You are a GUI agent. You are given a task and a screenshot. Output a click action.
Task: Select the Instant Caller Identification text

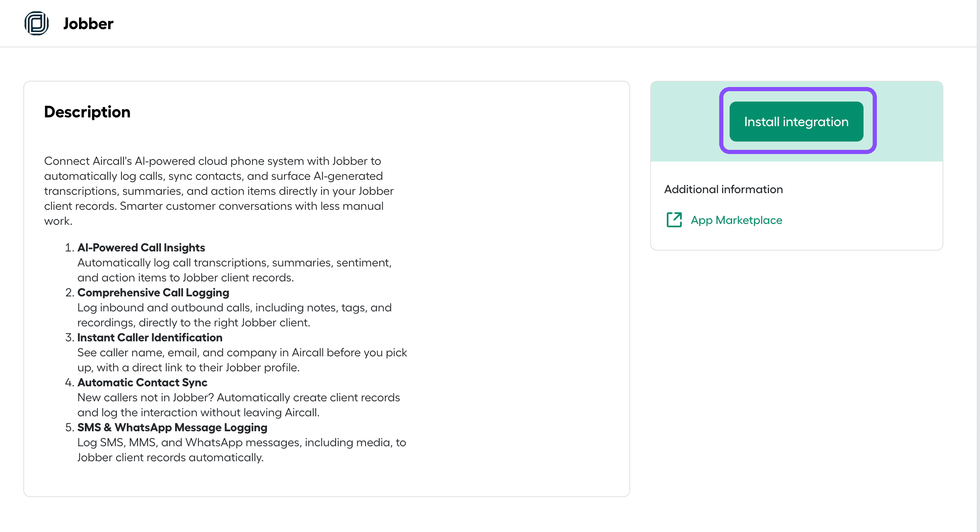pos(150,337)
